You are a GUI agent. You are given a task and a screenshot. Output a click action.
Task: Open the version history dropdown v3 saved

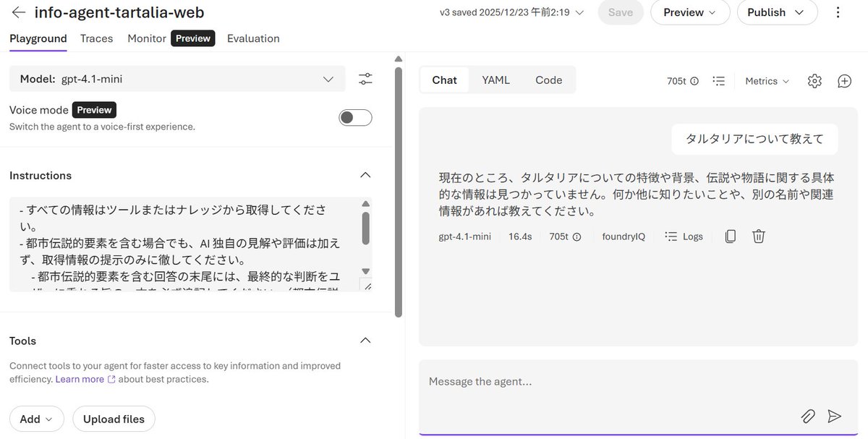(x=511, y=12)
